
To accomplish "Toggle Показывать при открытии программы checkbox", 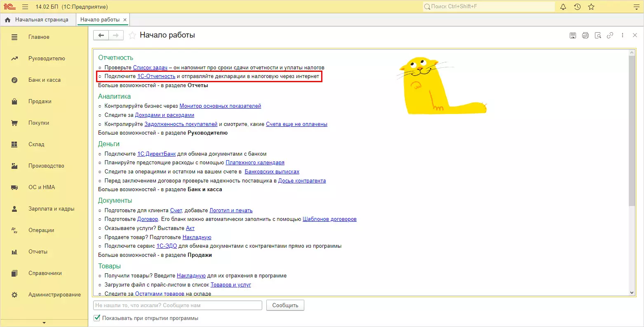I will pyautogui.click(x=97, y=318).
